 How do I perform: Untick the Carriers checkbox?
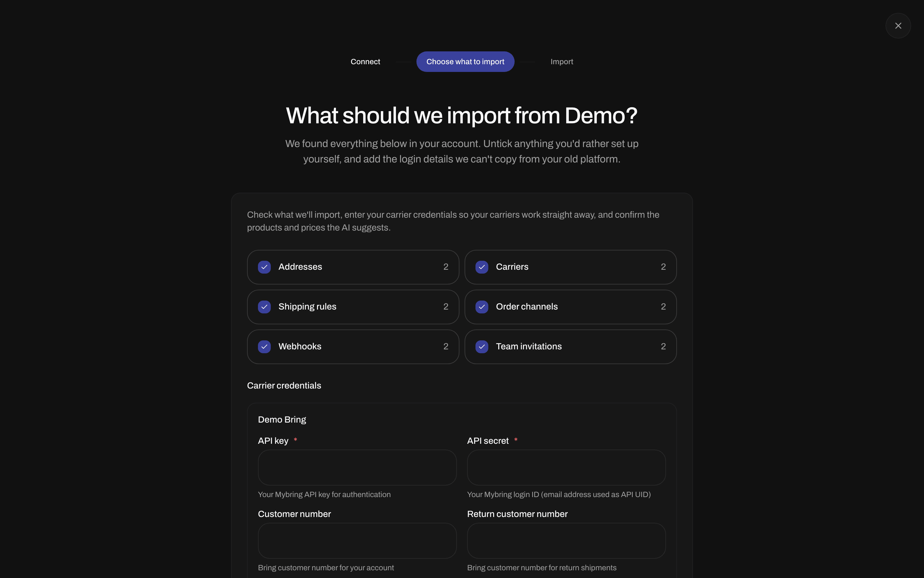(x=482, y=267)
